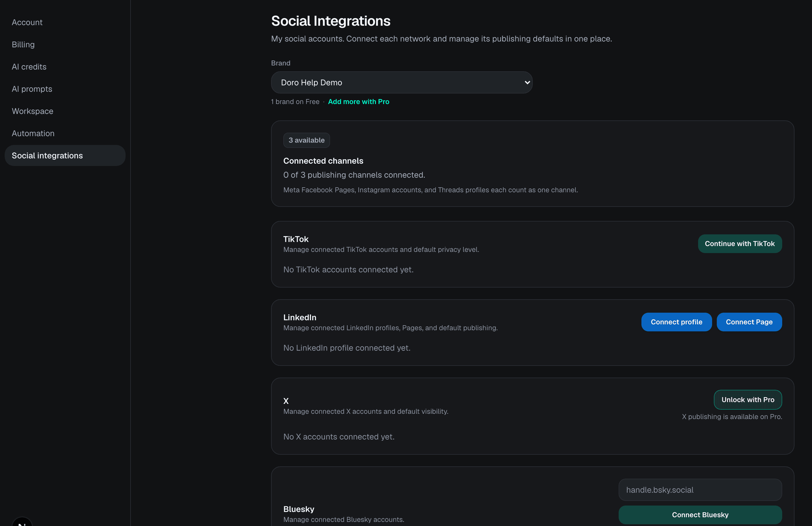Click 'Manage connected LinkedIn profiles' description
Image resolution: width=812 pixels, height=526 pixels.
pos(390,328)
